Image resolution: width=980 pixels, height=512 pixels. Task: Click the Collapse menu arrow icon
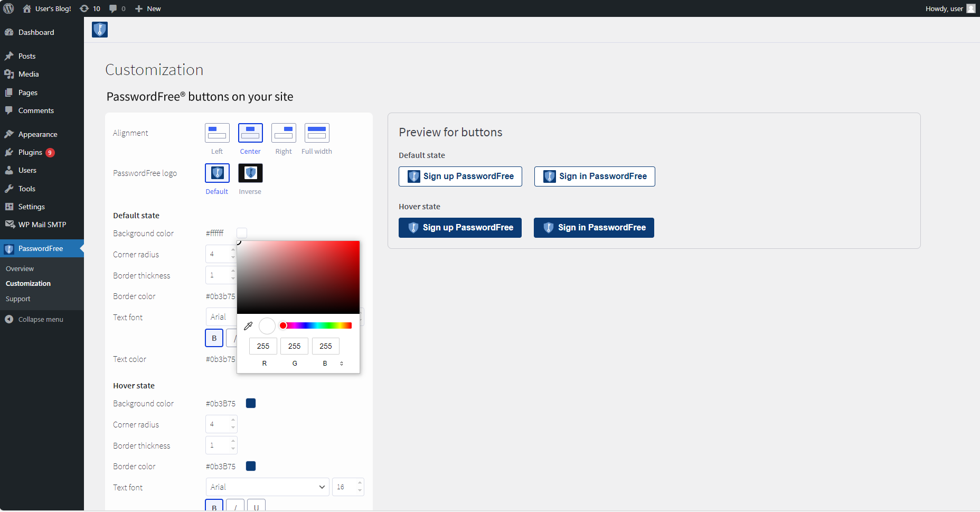pos(9,319)
